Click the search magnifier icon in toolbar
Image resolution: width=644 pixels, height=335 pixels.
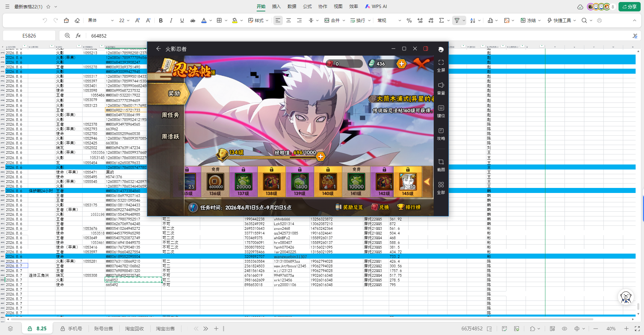[x=584, y=20]
